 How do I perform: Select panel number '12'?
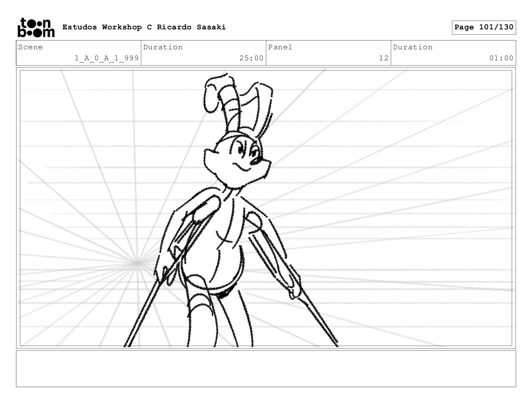point(384,58)
